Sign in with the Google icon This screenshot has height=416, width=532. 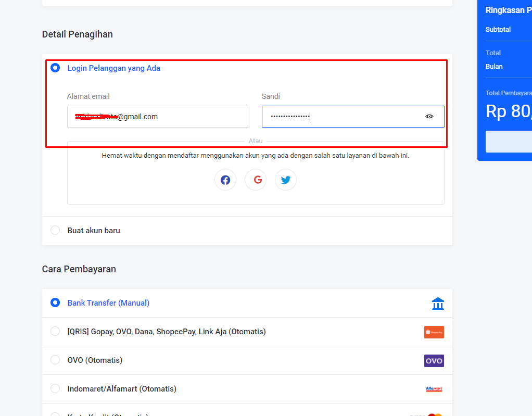tap(256, 180)
